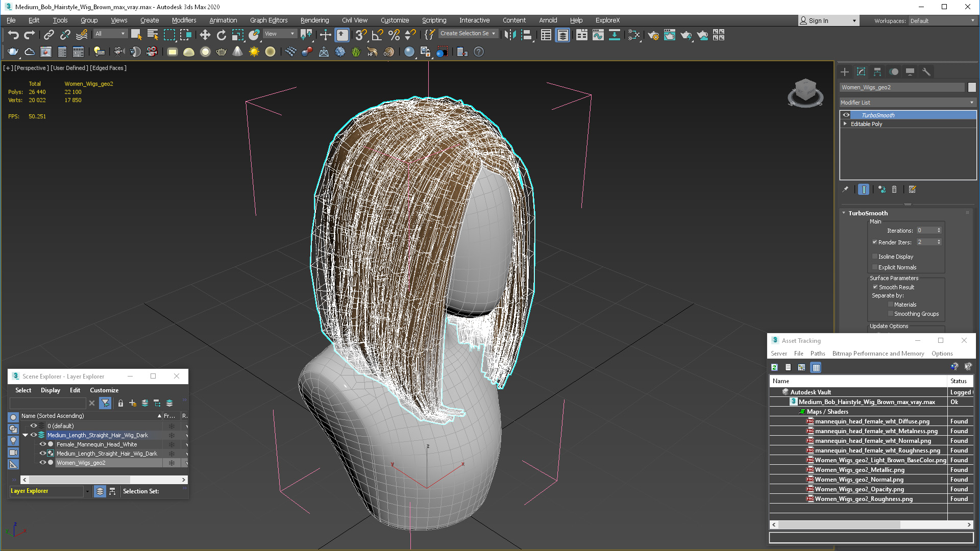Click the sun light icon in toolbar
The width and height of the screenshot is (980, 551).
[254, 52]
